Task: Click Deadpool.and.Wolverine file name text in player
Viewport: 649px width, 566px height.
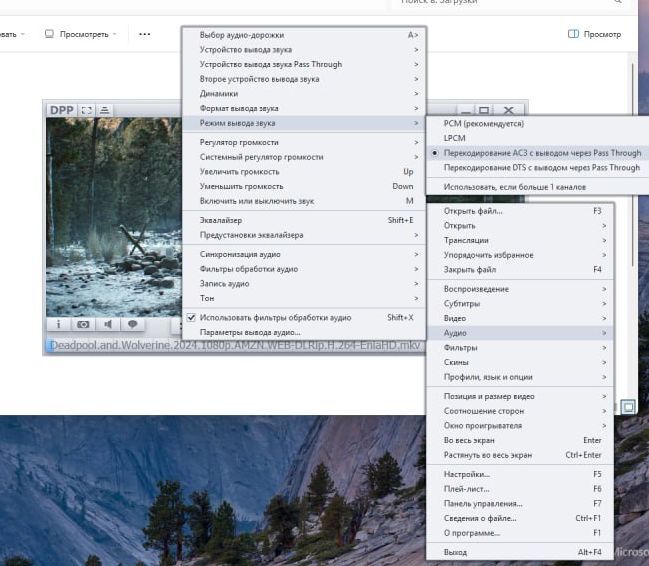Action: coord(235,345)
